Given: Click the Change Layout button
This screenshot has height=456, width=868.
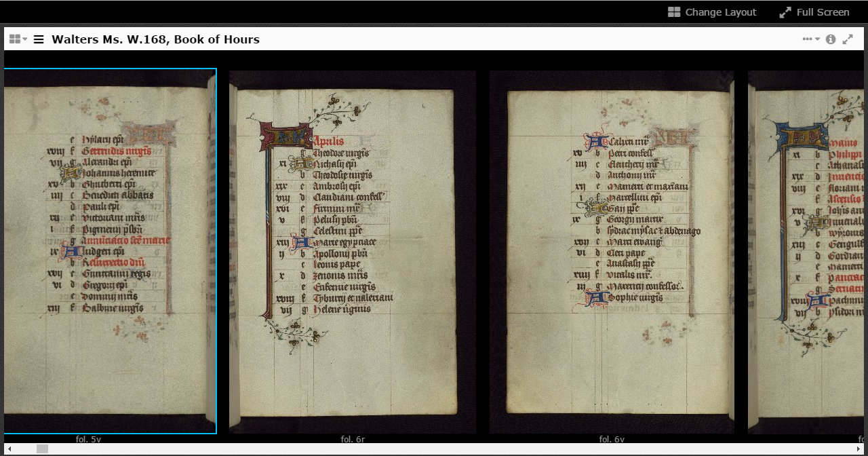Looking at the screenshot, I should click(x=712, y=12).
